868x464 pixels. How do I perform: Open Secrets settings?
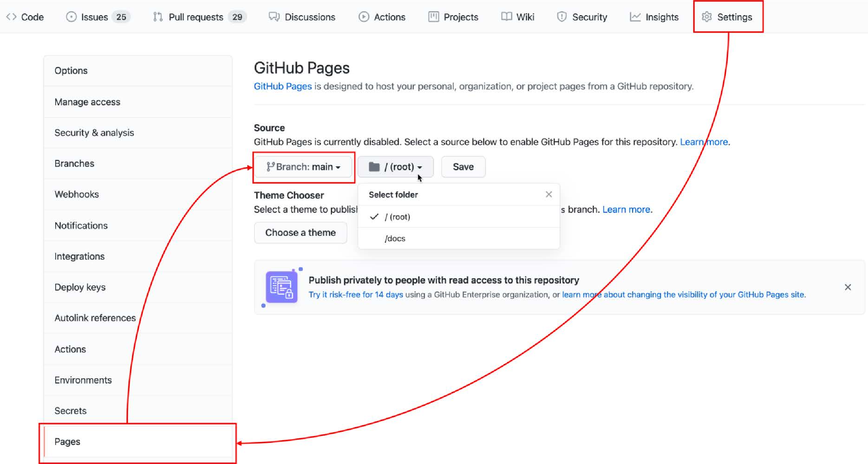pyautogui.click(x=138, y=411)
